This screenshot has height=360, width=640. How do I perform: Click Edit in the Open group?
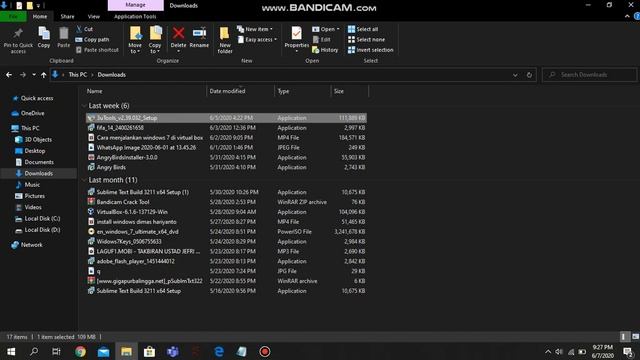322,40
